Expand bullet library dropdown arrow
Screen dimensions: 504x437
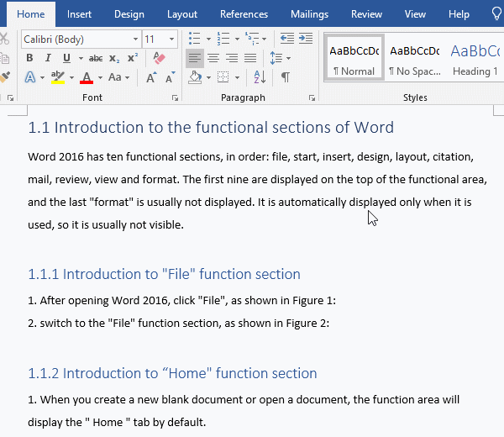click(x=208, y=39)
